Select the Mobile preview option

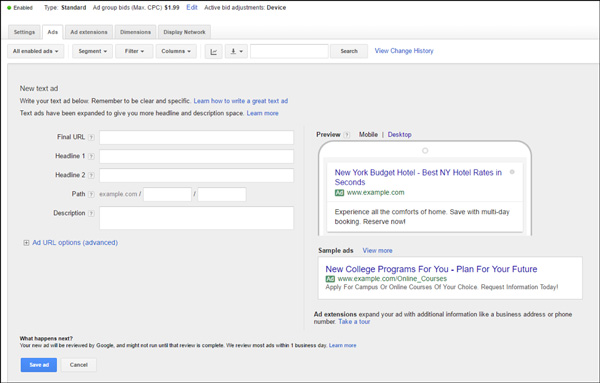pyautogui.click(x=368, y=135)
